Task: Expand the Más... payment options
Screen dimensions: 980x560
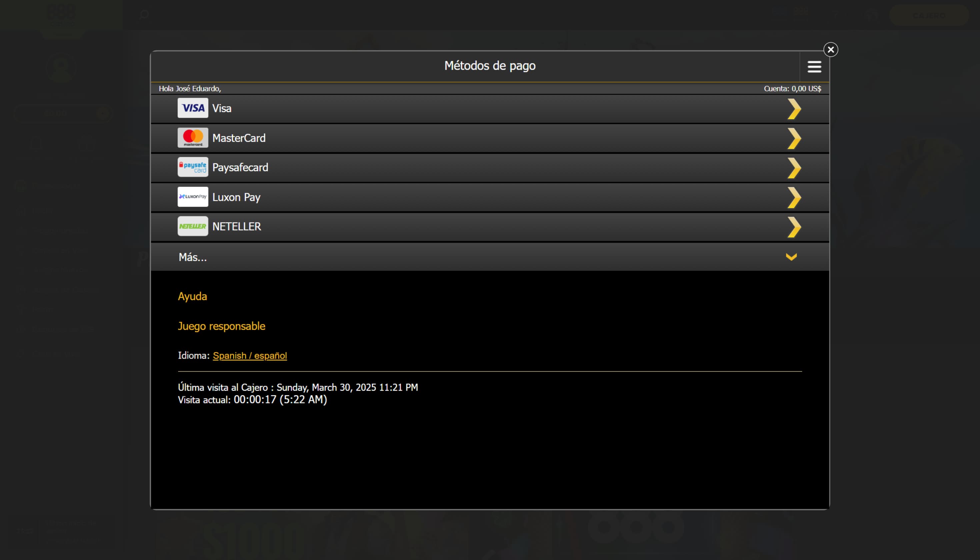Action: click(x=193, y=257)
